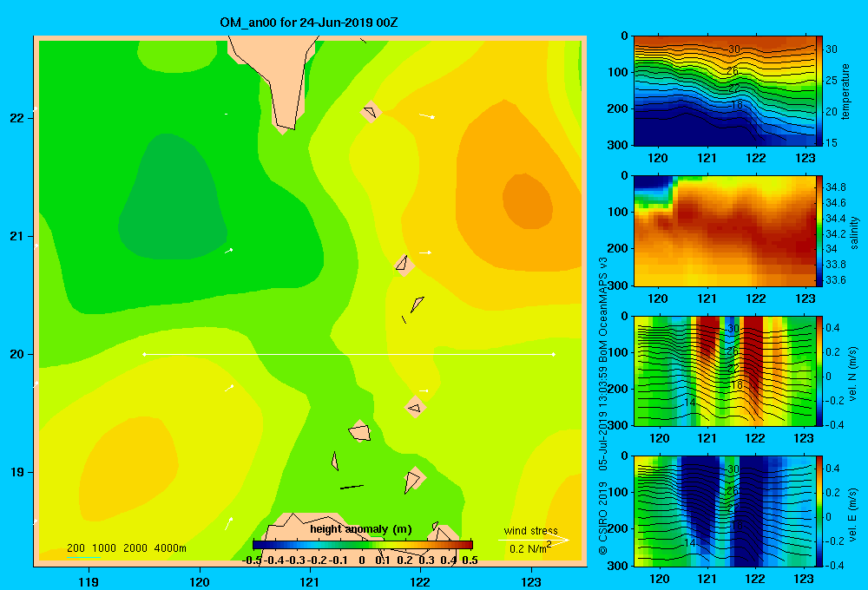This screenshot has width=868, height=590.
Task: Click the latitude 22 tick label on the main map
Action: (x=17, y=118)
